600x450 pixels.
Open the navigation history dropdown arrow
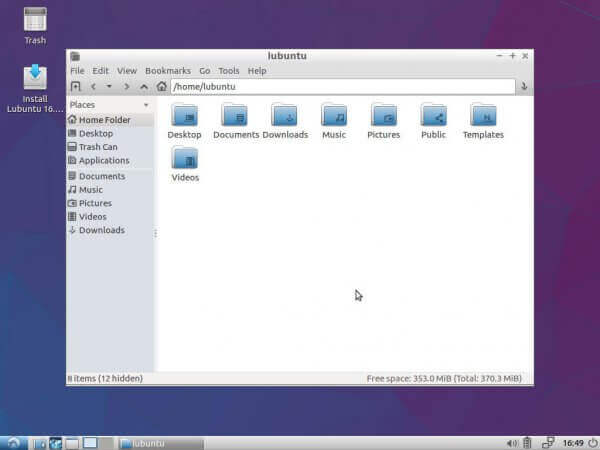(x=109, y=86)
